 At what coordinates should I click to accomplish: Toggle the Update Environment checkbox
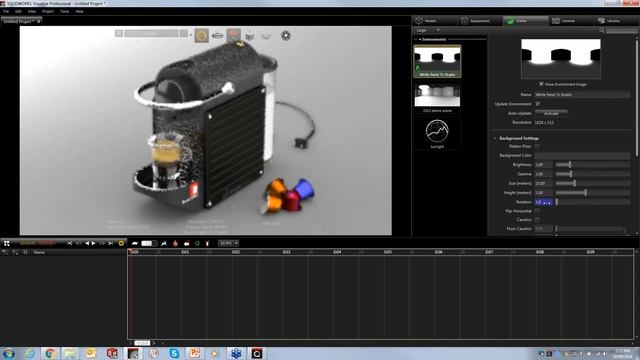[x=538, y=104]
